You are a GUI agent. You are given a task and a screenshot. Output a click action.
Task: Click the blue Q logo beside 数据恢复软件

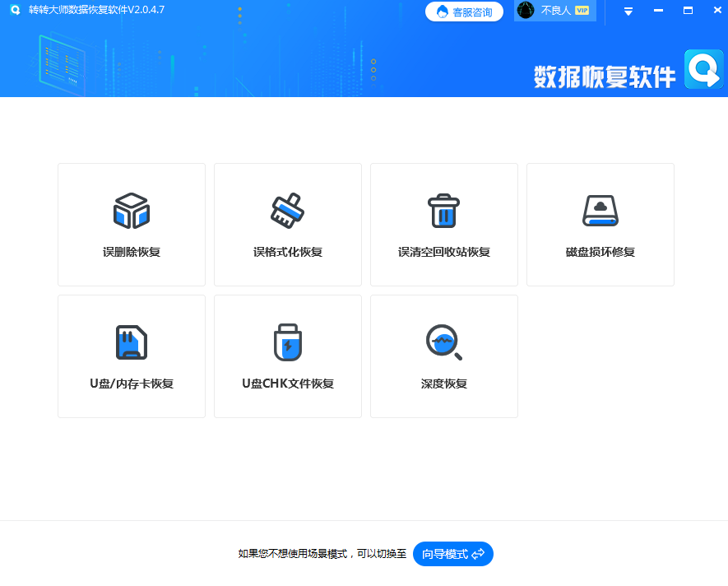click(703, 71)
